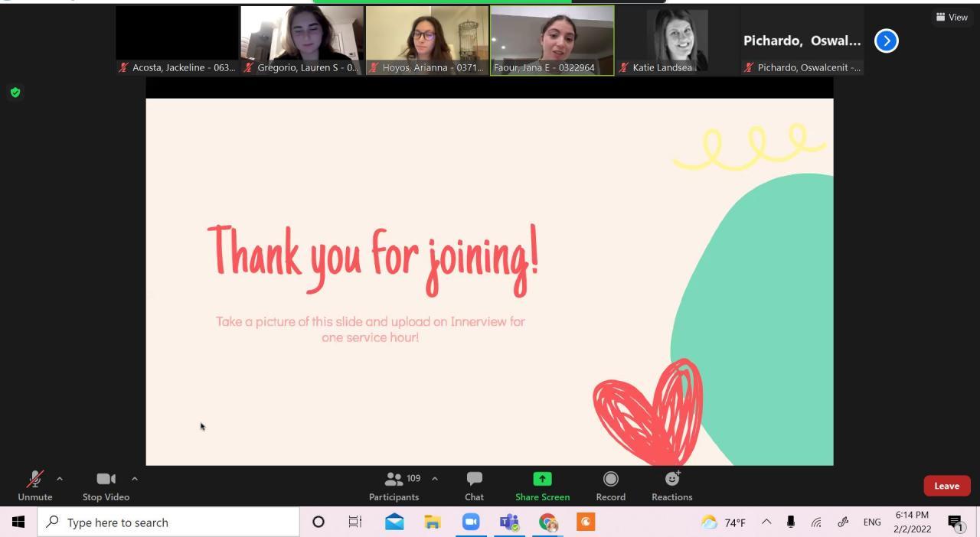This screenshot has width=980, height=537.
Task: Open the notification center icon
Action: [955, 522]
